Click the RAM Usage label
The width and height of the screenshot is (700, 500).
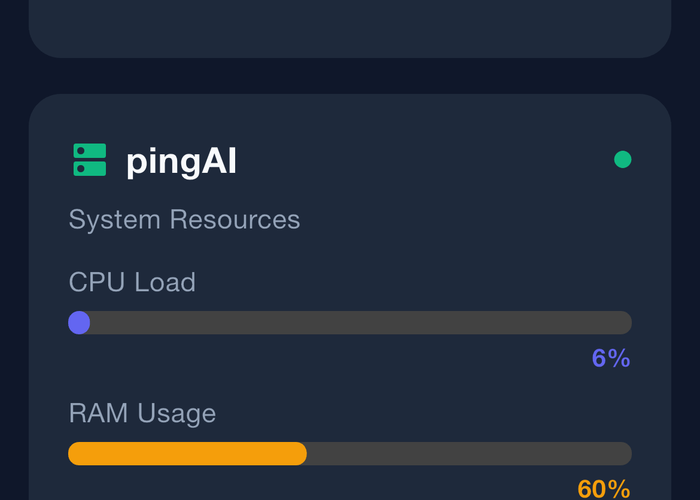[142, 413]
